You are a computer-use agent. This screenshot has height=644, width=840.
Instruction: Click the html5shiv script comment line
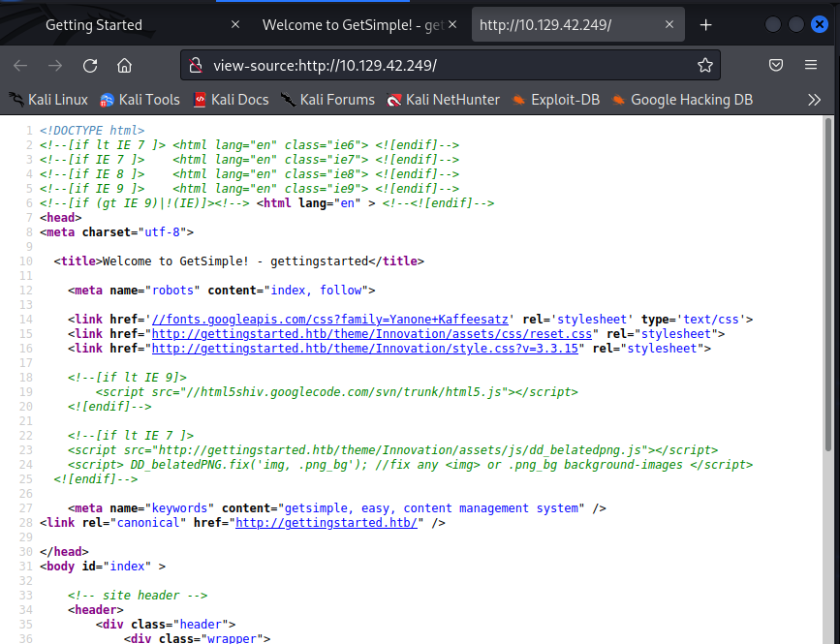coord(337,392)
